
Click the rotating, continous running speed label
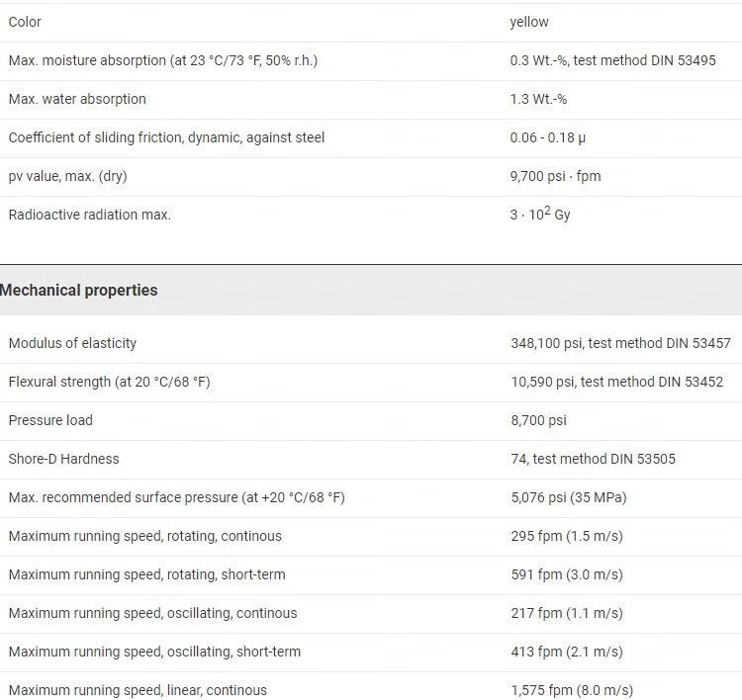[144, 536]
